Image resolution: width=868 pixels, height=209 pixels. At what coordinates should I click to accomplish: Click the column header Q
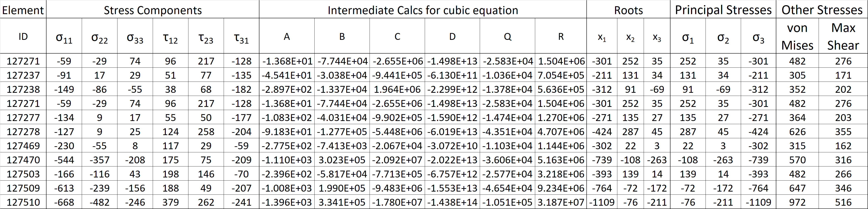(507, 36)
